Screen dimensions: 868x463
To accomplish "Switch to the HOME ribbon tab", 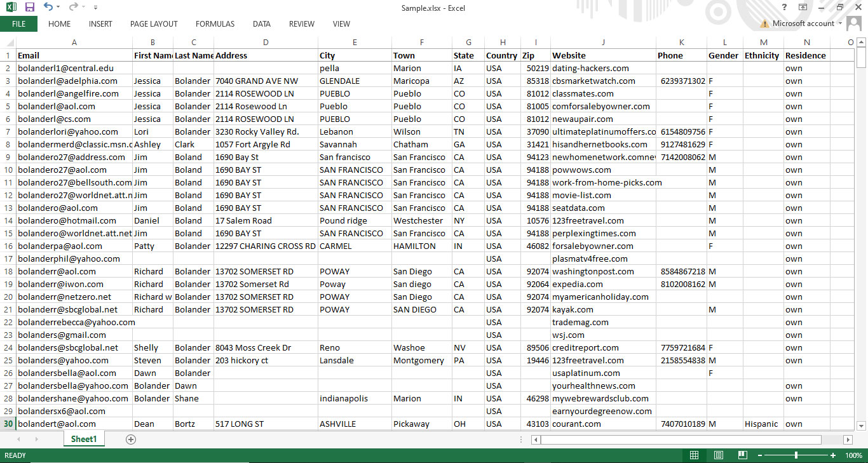I will pos(60,24).
